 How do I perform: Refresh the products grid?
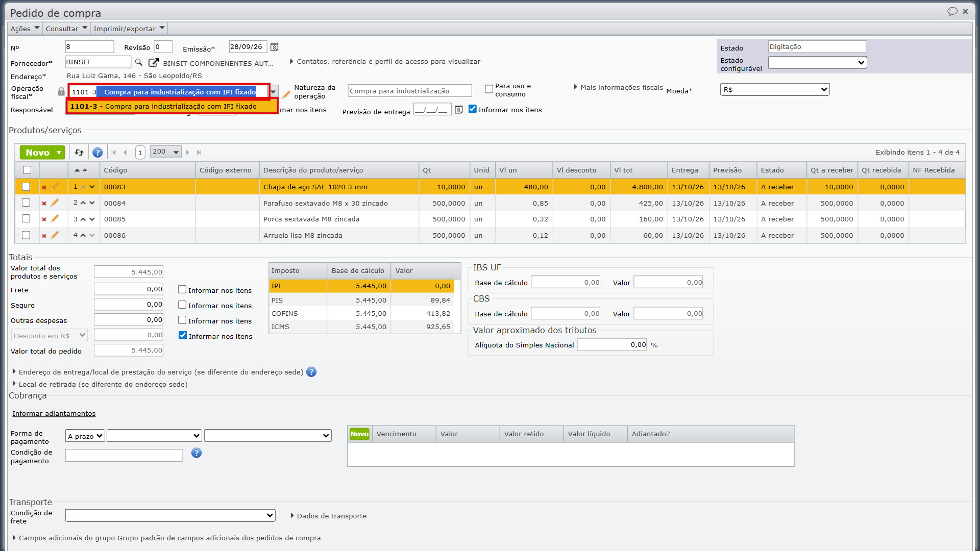pyautogui.click(x=79, y=152)
